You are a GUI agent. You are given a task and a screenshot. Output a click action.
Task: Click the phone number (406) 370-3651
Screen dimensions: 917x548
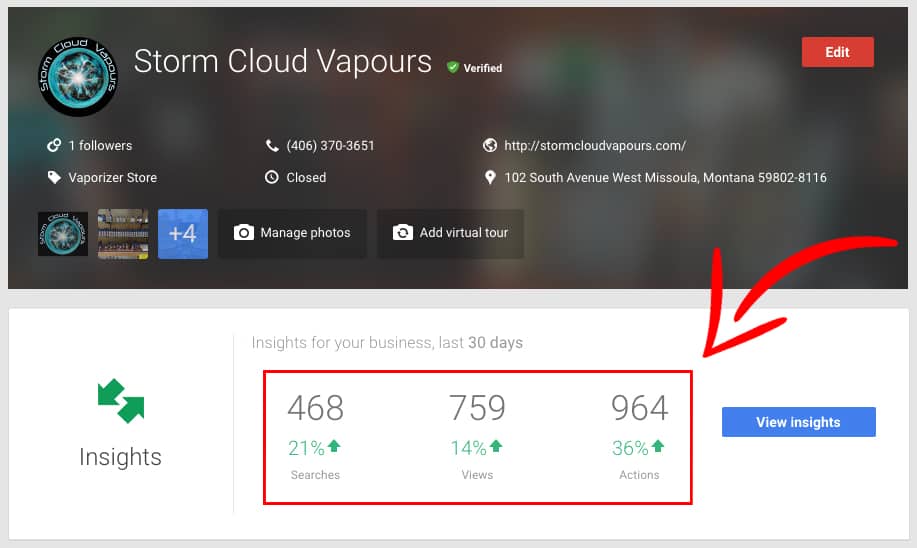pos(330,146)
